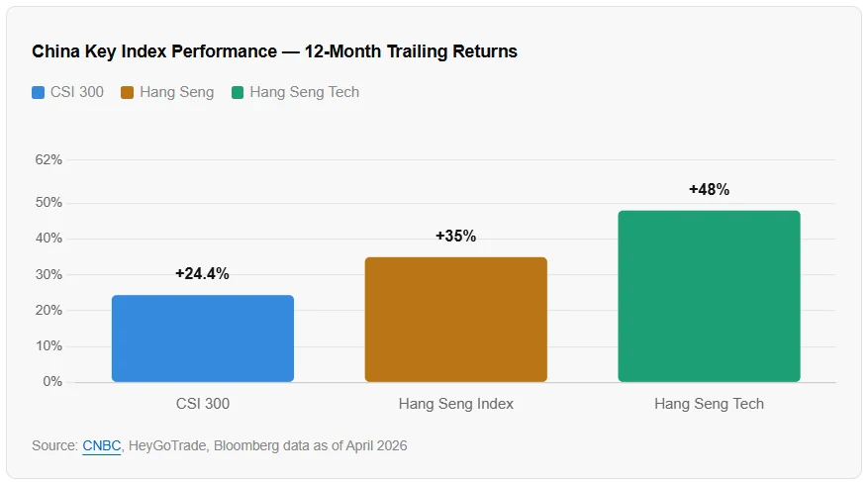Open the CNBC source link

101,445
